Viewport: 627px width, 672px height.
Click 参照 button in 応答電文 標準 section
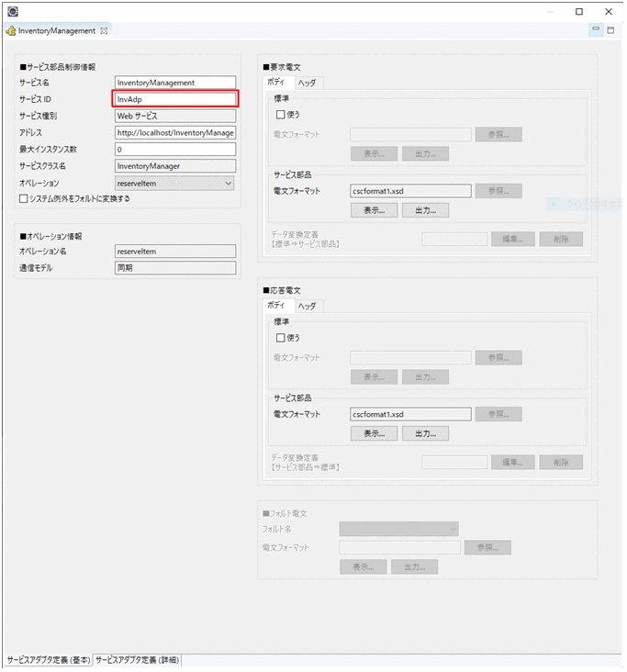pos(498,357)
